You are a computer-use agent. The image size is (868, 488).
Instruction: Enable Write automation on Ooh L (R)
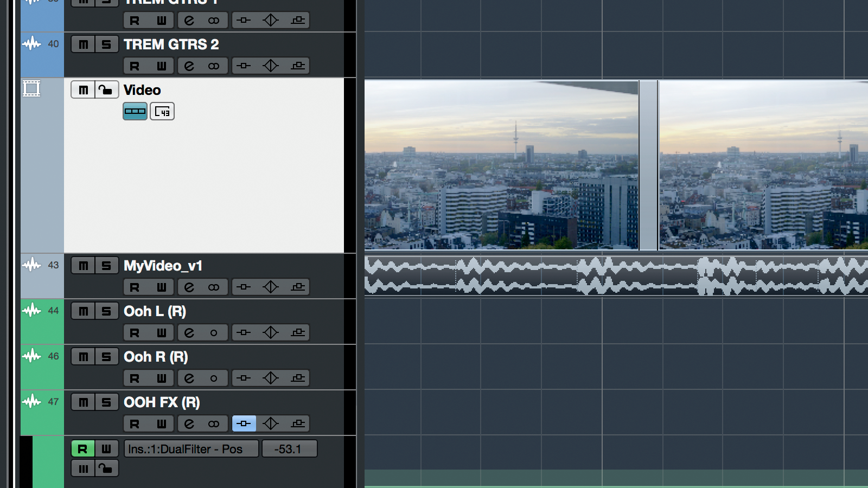[161, 333]
